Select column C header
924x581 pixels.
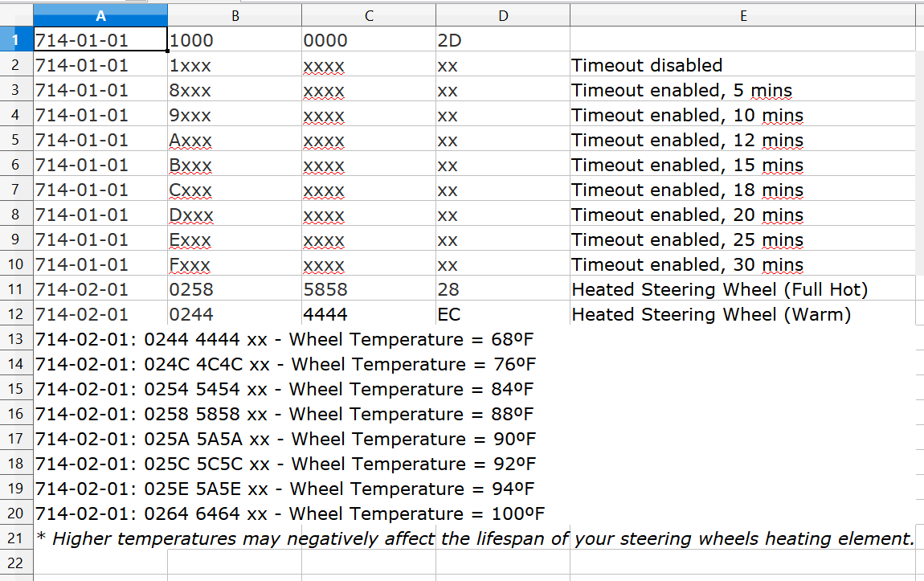[x=369, y=16]
